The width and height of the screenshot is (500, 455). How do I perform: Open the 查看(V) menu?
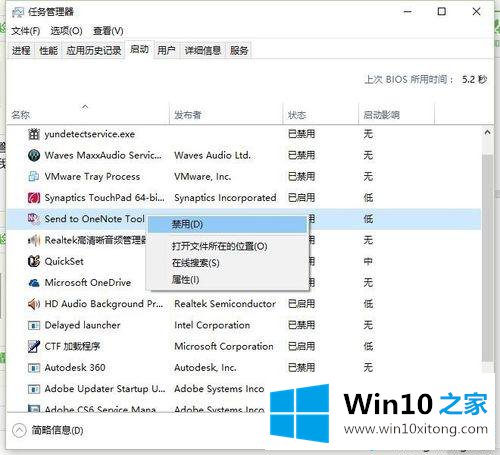click(x=108, y=31)
